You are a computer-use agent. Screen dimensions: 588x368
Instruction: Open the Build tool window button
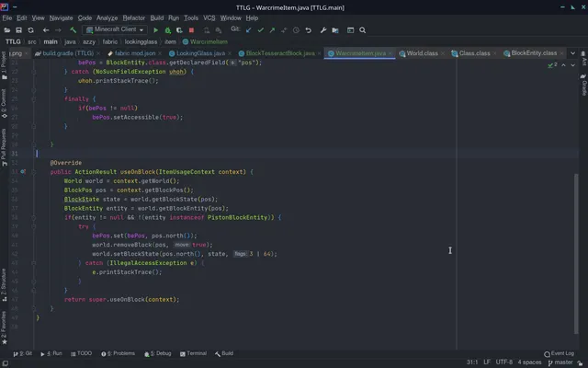tap(224, 353)
